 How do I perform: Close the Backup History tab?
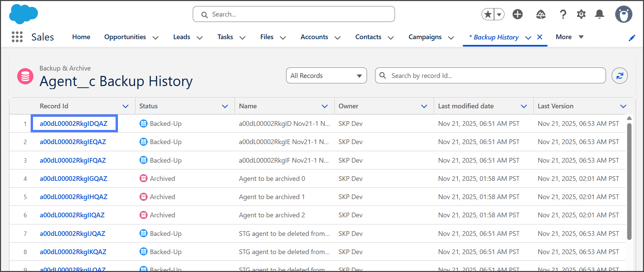tap(540, 37)
